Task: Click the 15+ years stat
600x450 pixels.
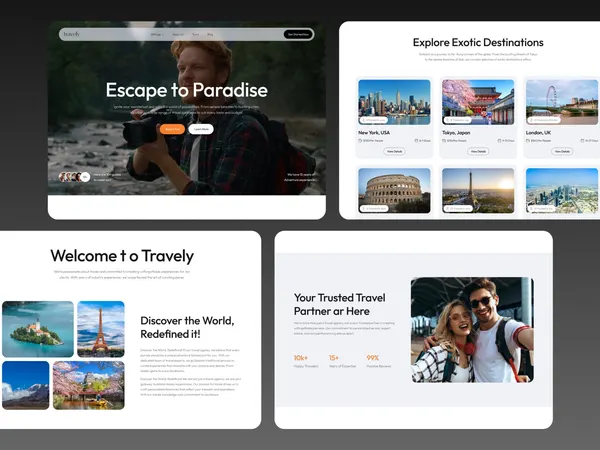Action: coord(342,361)
